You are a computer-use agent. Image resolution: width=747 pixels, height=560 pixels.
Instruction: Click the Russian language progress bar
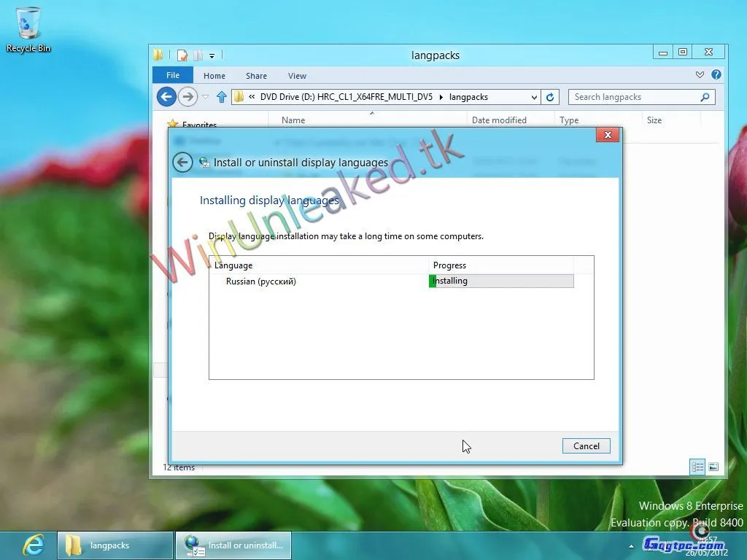[x=501, y=281]
